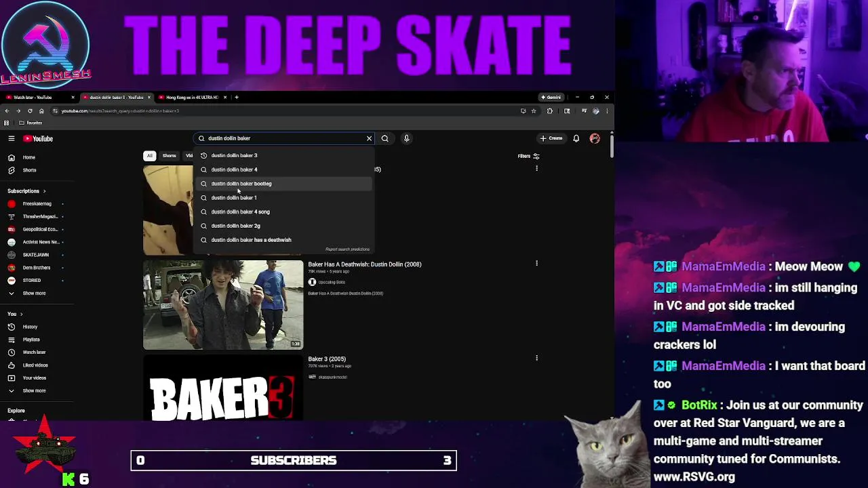Image resolution: width=868 pixels, height=488 pixels.
Task: Open the SKATEJAWN subscription
Action: [35, 255]
